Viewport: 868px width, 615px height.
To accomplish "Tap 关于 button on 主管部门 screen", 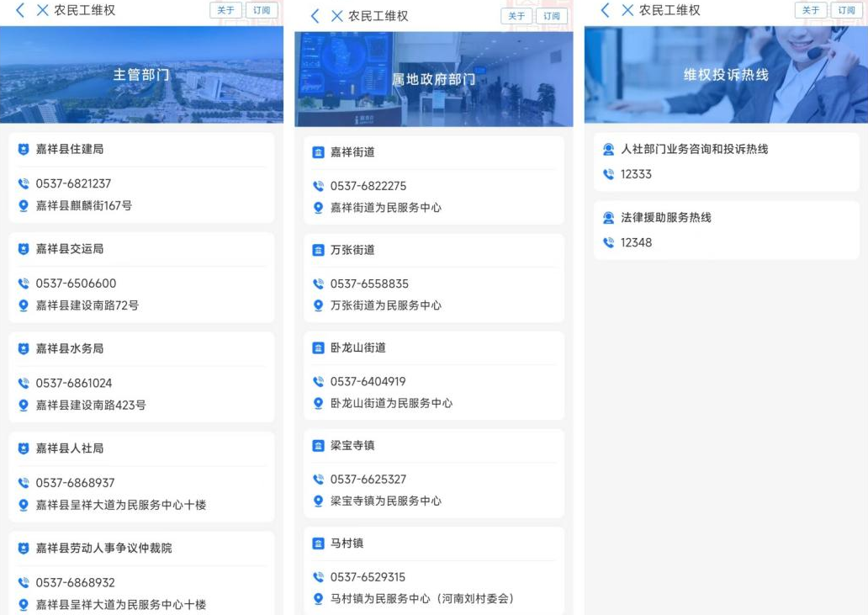I will pos(225,10).
